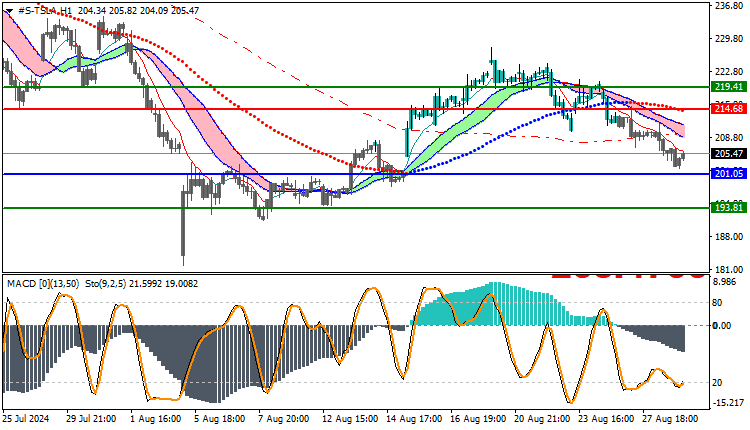
Task: Click the stochastic 20 level label
Action: tap(717, 383)
